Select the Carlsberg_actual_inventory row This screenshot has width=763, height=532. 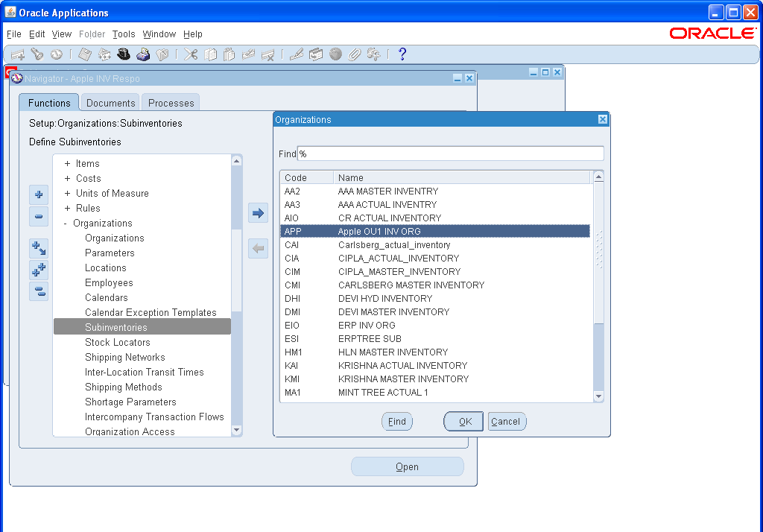point(435,245)
